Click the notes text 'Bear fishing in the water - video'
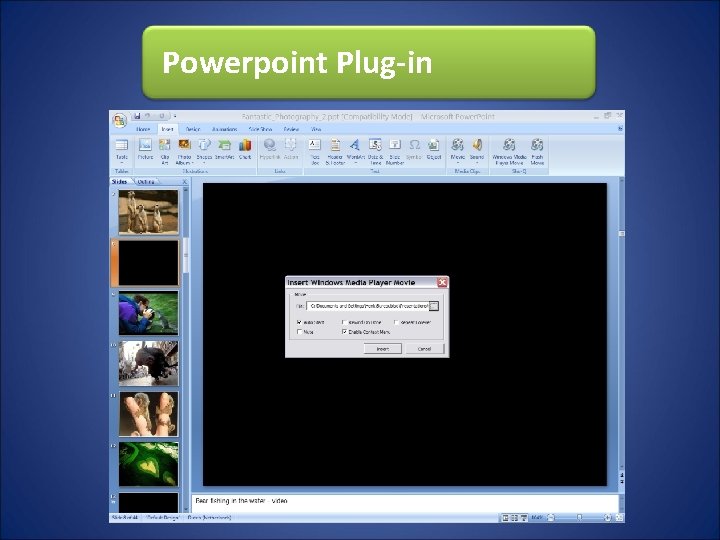The image size is (720, 540). coord(241,501)
